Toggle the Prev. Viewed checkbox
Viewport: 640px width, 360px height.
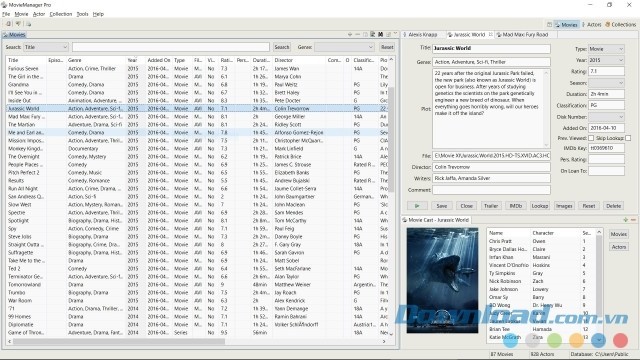pos(591,138)
